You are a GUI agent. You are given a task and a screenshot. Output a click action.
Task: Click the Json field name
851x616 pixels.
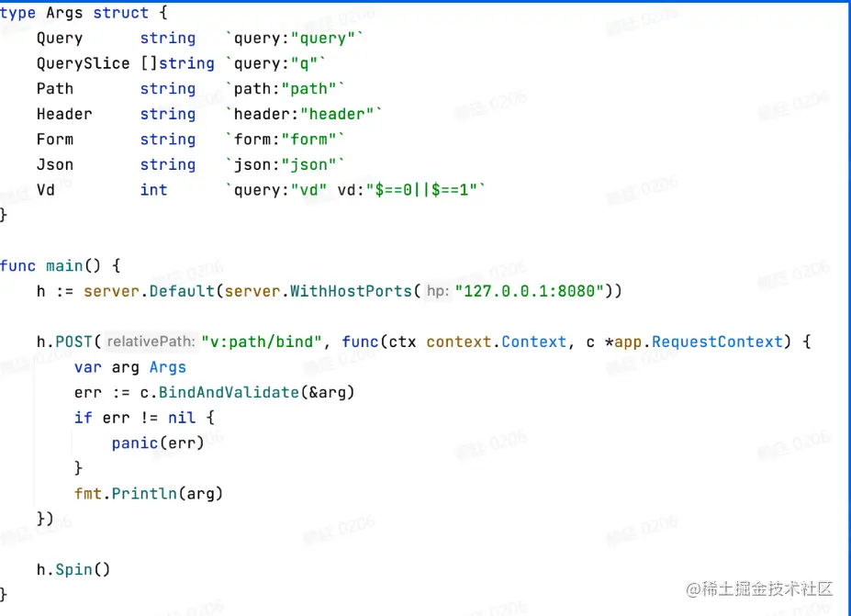point(55,164)
